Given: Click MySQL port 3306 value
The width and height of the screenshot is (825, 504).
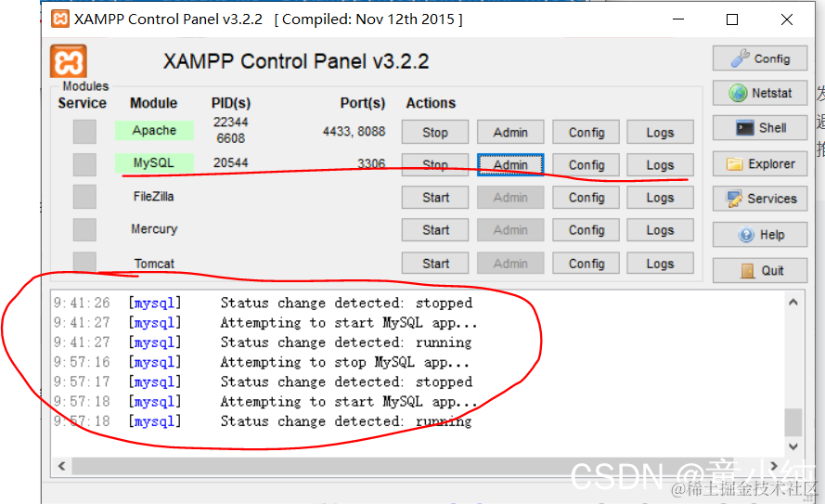Looking at the screenshot, I should point(371,163).
